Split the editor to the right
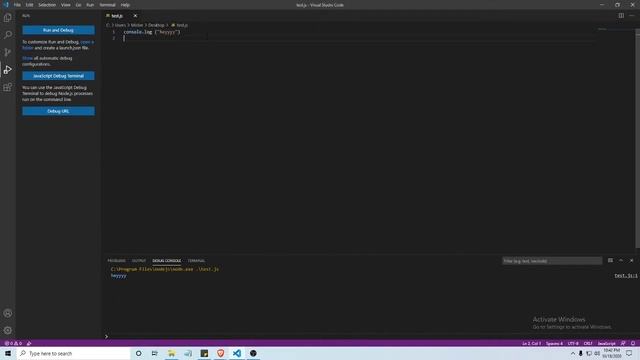 coord(621,16)
